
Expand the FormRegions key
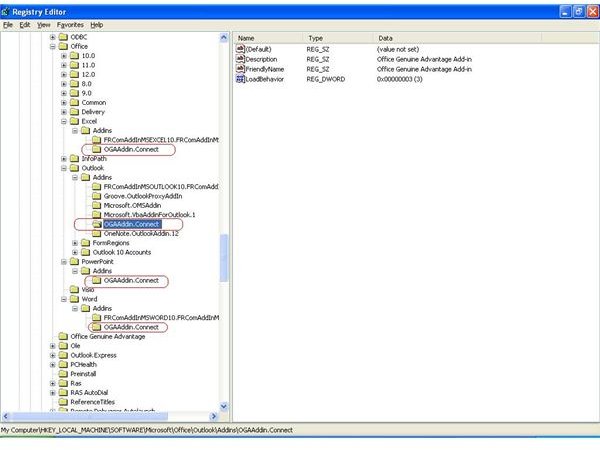(x=75, y=243)
